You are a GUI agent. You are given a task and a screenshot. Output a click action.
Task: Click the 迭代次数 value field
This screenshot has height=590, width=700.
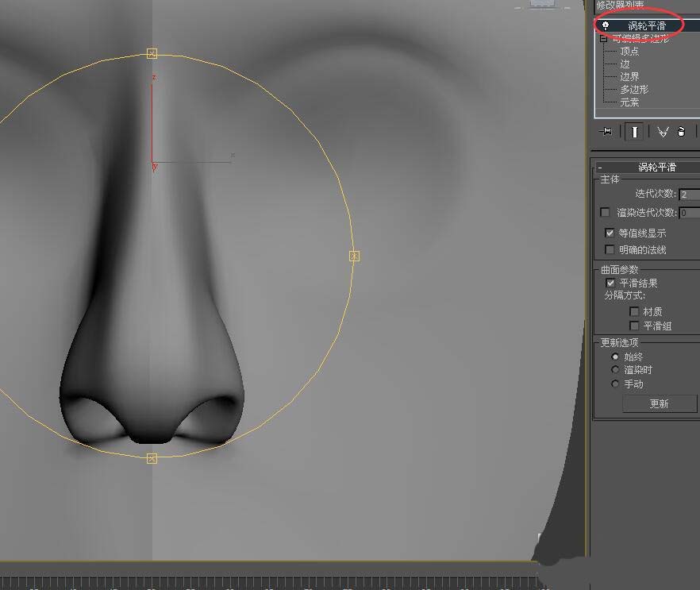pyautogui.click(x=689, y=195)
